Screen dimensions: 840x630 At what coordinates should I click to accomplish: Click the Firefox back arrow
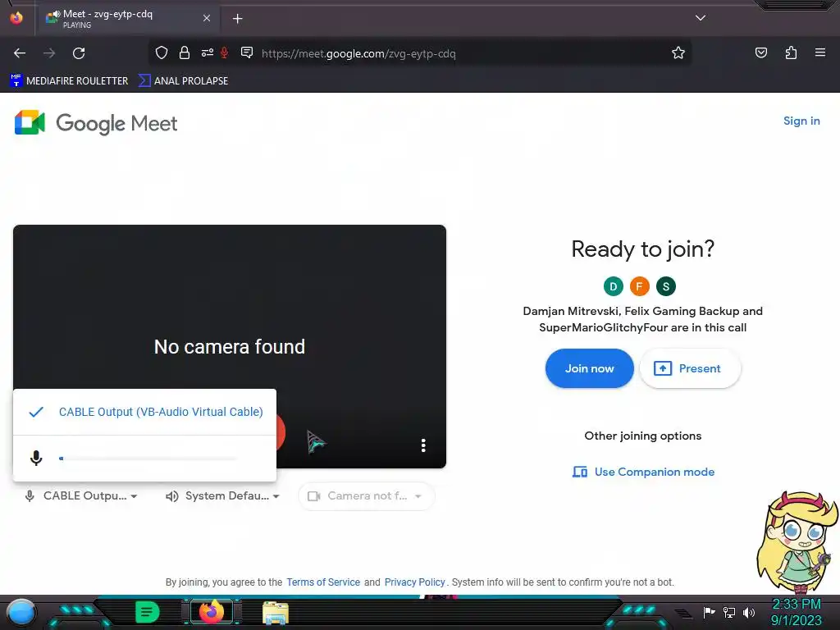[x=20, y=53]
